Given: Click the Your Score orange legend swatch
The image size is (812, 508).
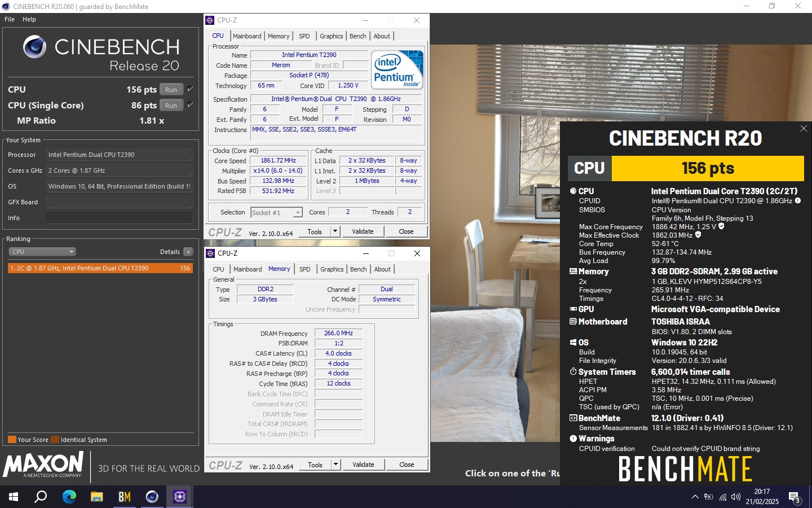Looking at the screenshot, I should tap(12, 440).
